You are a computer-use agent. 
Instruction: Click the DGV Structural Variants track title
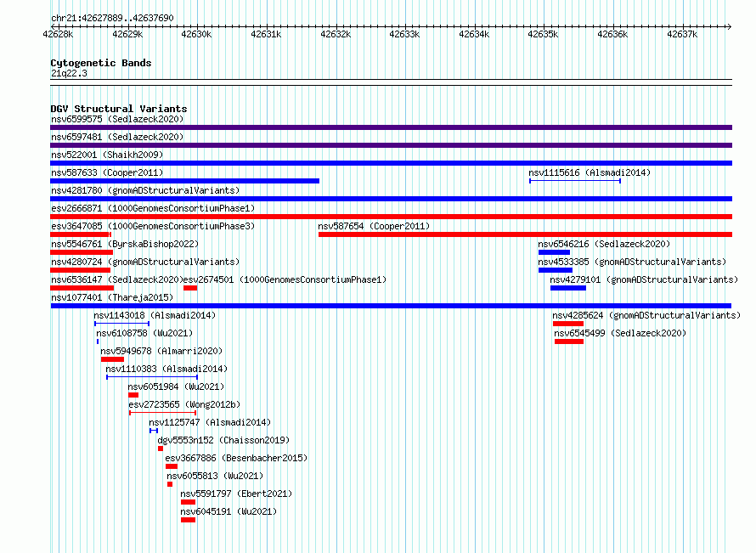tap(119, 109)
